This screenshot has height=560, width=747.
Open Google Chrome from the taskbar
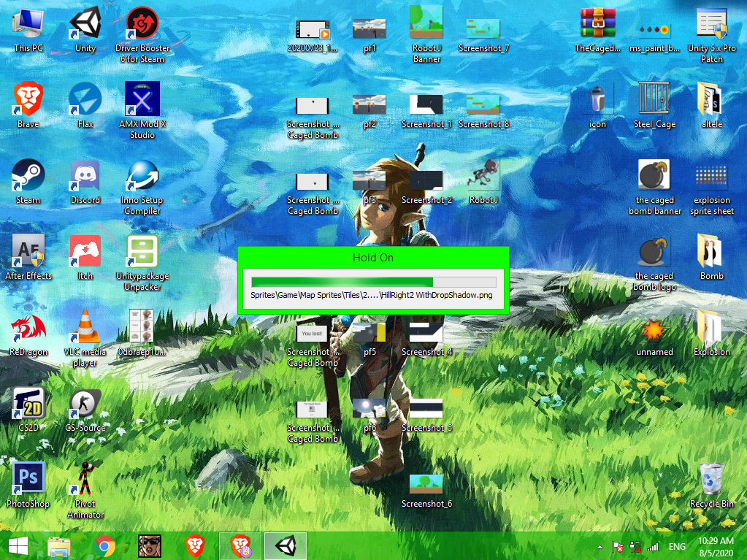tap(104, 545)
